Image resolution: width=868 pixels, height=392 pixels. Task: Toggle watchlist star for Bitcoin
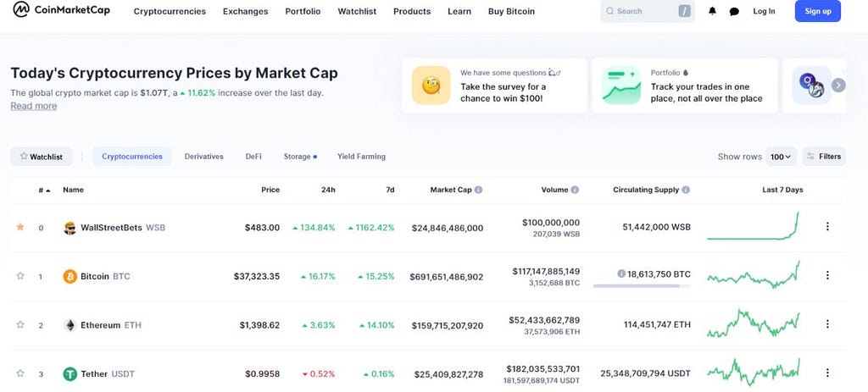pos(20,275)
